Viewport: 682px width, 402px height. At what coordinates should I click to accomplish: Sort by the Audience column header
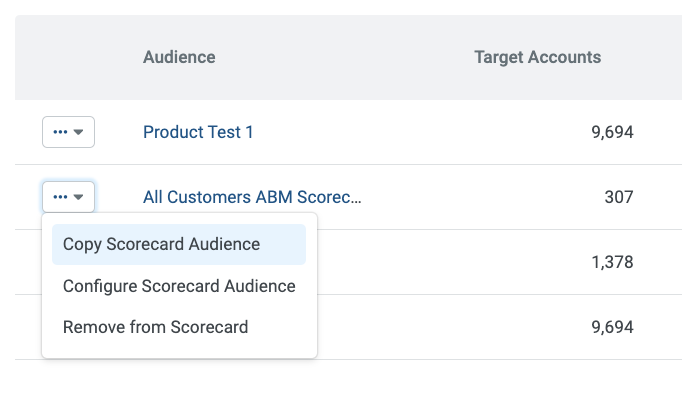click(x=179, y=57)
